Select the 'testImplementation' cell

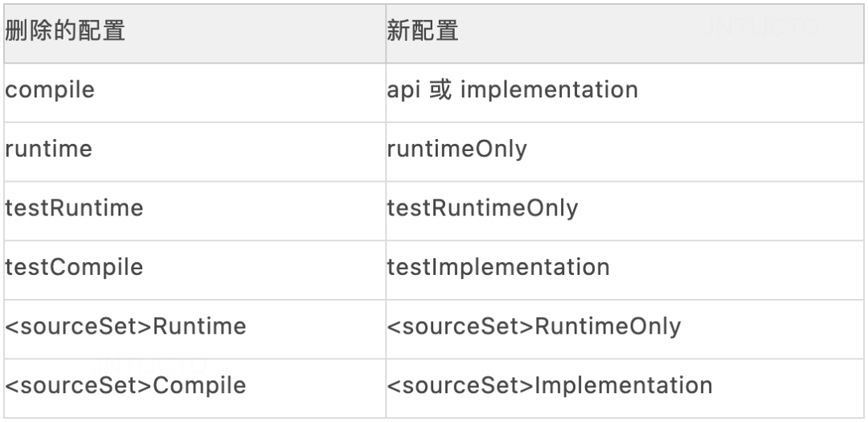point(498,267)
